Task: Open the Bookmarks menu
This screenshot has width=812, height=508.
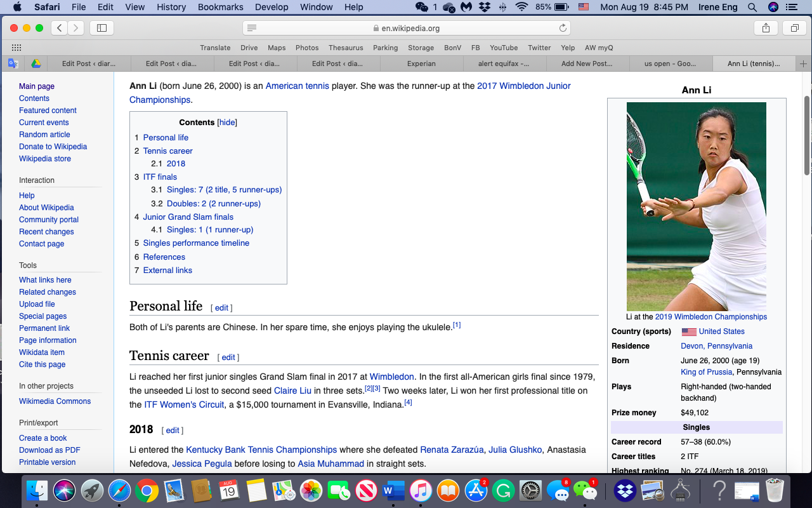Action: pyautogui.click(x=220, y=7)
